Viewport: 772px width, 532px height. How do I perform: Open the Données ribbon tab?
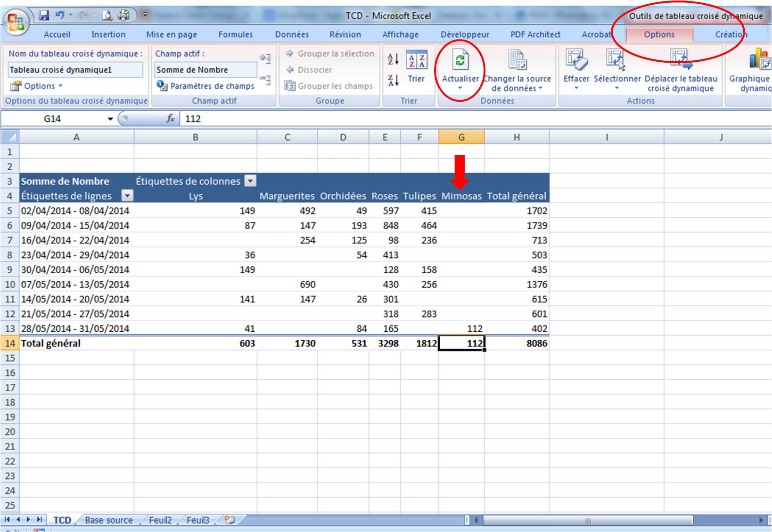tap(292, 34)
